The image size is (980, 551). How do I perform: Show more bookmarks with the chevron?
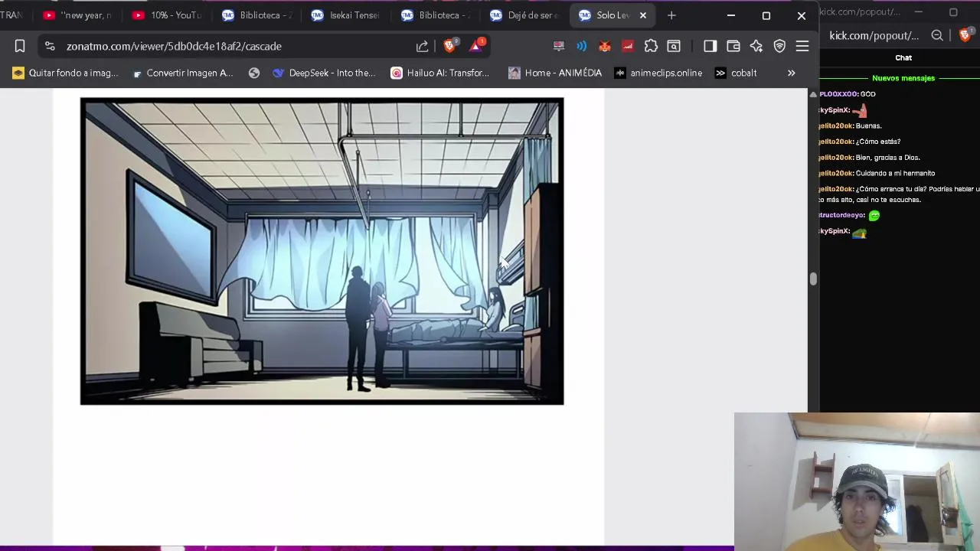click(792, 73)
